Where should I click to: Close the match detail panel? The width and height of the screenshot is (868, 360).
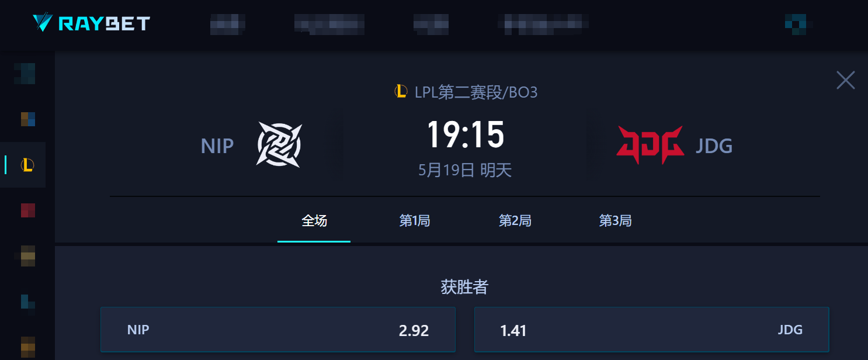click(845, 80)
